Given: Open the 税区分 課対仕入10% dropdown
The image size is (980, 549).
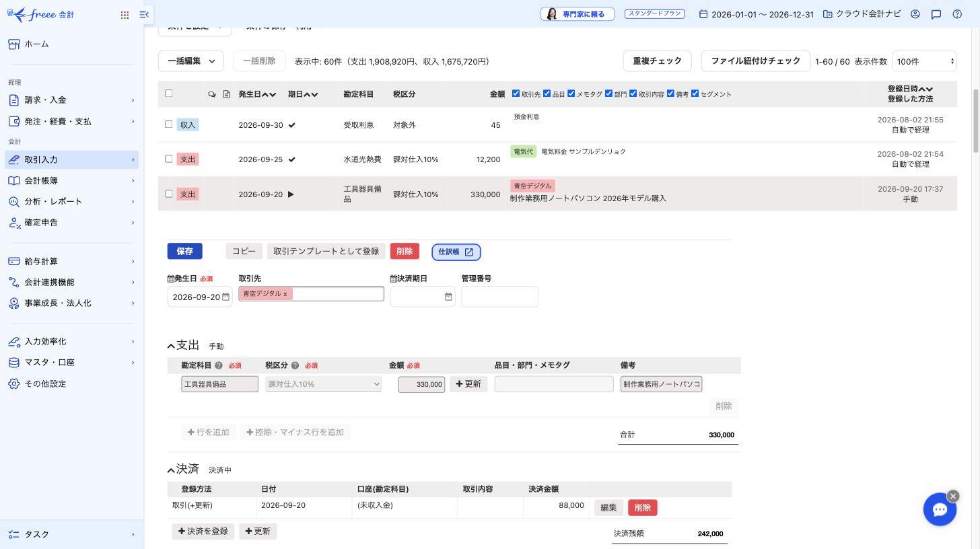Looking at the screenshot, I should [324, 384].
